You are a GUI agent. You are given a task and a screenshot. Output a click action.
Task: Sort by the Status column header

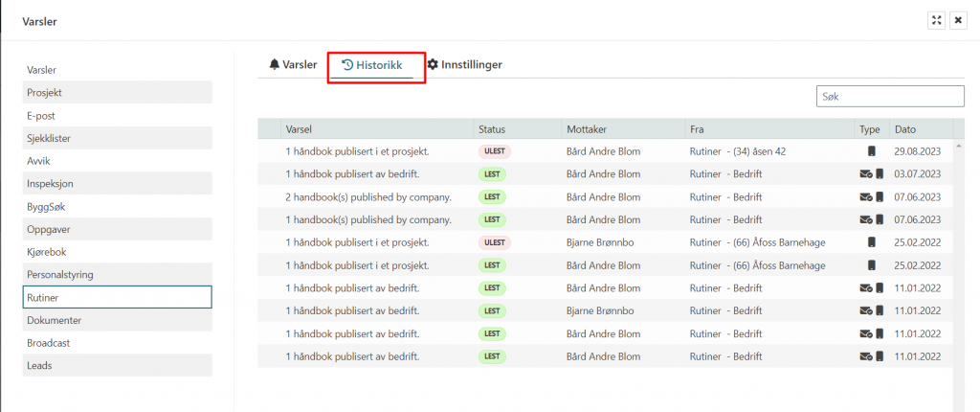(x=492, y=129)
